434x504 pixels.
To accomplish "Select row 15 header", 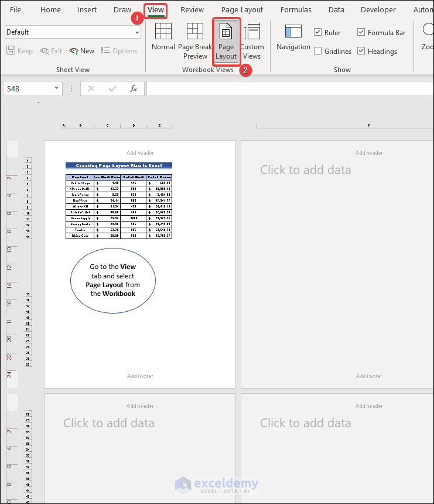I will pos(28,294).
